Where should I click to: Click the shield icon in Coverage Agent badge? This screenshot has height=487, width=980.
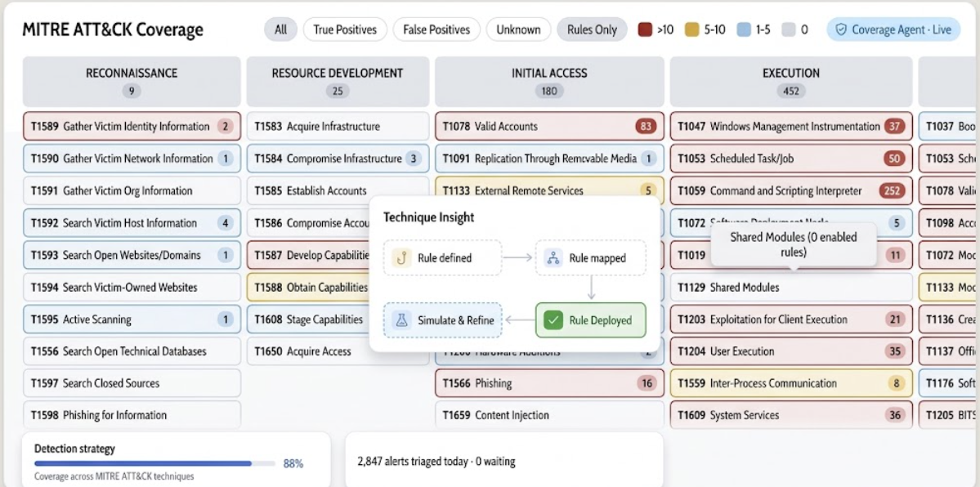tap(841, 29)
